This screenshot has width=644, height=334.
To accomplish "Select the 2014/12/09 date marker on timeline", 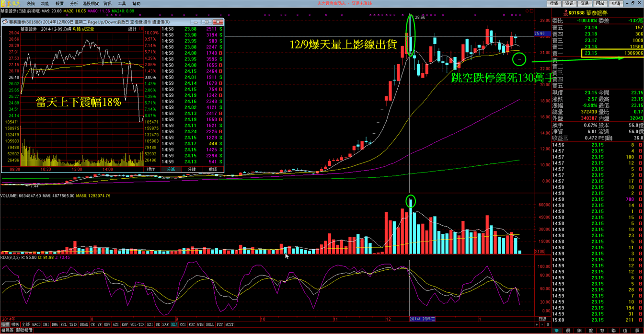I will click(423, 319).
